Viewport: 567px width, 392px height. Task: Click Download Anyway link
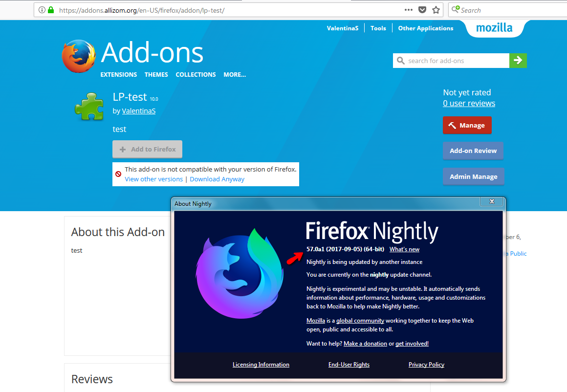(x=217, y=179)
